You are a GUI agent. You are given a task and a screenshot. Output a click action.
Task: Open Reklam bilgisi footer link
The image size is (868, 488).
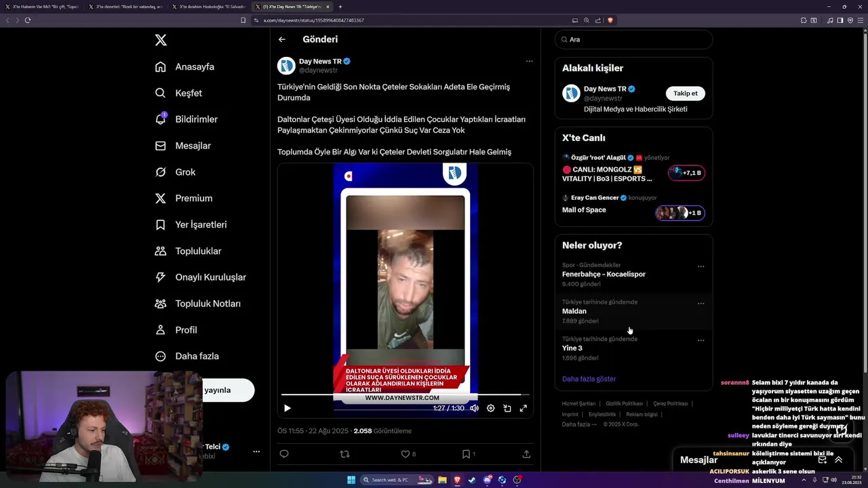tap(643, 414)
